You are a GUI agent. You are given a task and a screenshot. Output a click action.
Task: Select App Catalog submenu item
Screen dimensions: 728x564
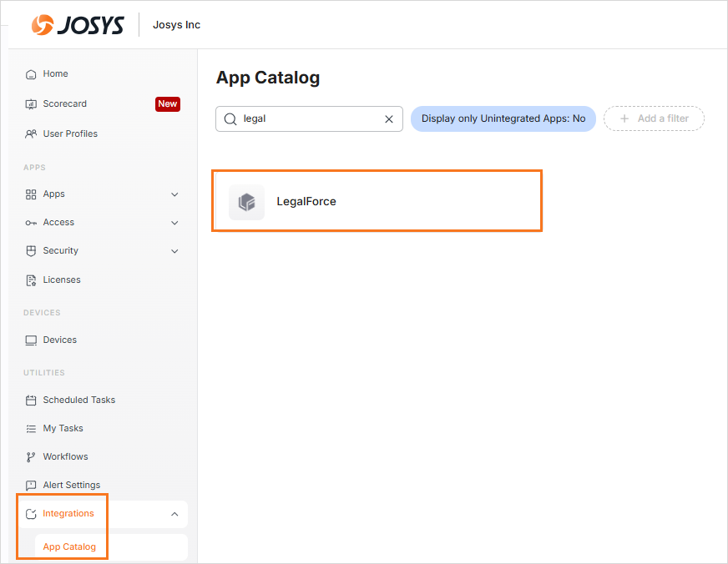(69, 547)
